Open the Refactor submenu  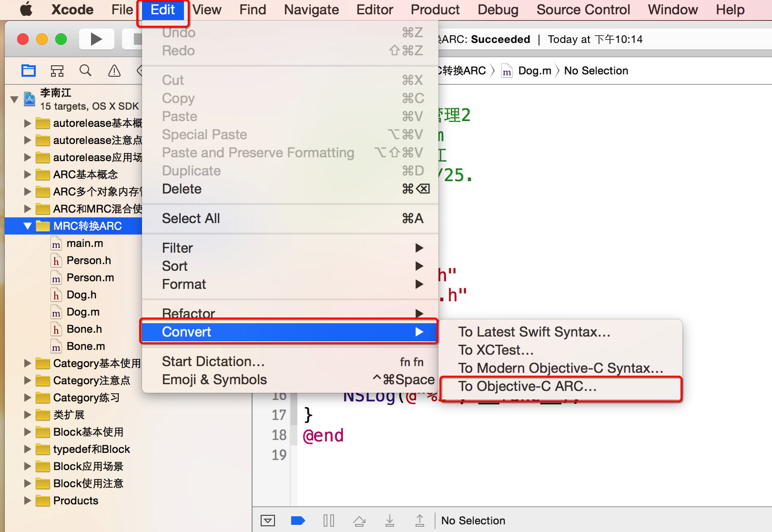pos(290,313)
